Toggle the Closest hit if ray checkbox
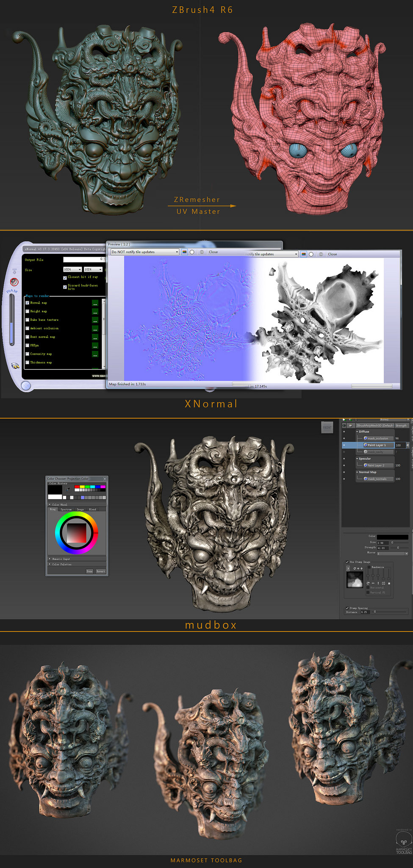The height and width of the screenshot is (868, 413). point(65,278)
